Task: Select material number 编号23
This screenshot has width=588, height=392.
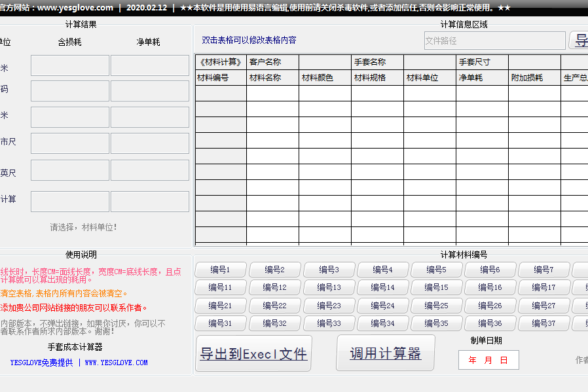Action: pyautogui.click(x=329, y=306)
